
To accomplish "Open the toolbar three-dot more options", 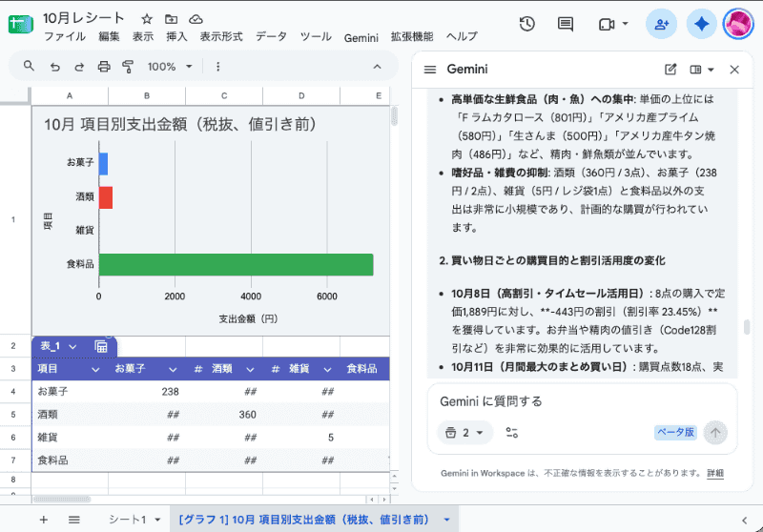I will 218,67.
